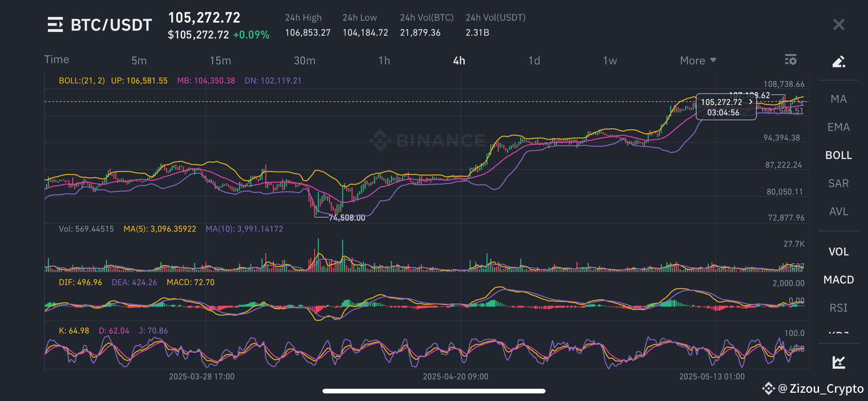Select the 15m timeframe
This screenshot has width=868, height=401.
220,61
